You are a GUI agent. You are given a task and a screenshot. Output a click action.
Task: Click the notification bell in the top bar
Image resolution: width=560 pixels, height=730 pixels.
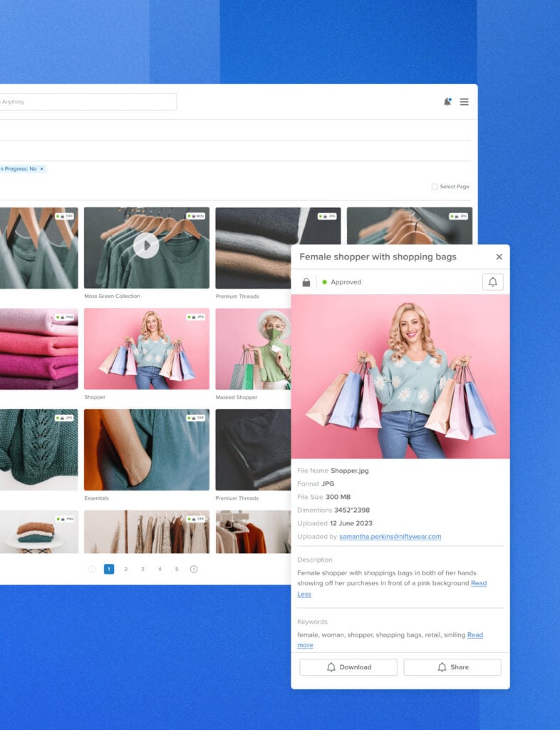pyautogui.click(x=447, y=102)
